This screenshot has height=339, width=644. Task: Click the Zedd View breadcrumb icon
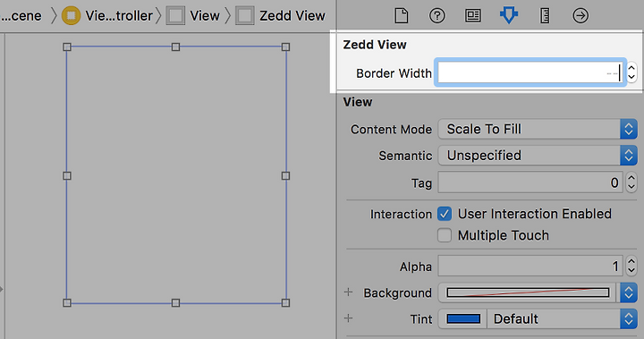(x=245, y=16)
